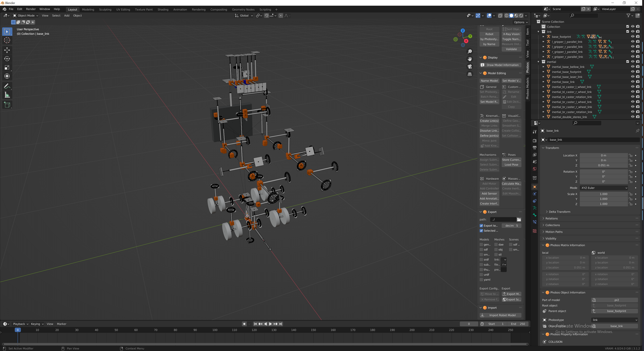Select the Move tool
Image resolution: width=644 pixels, height=351 pixels.
[x=7, y=50]
